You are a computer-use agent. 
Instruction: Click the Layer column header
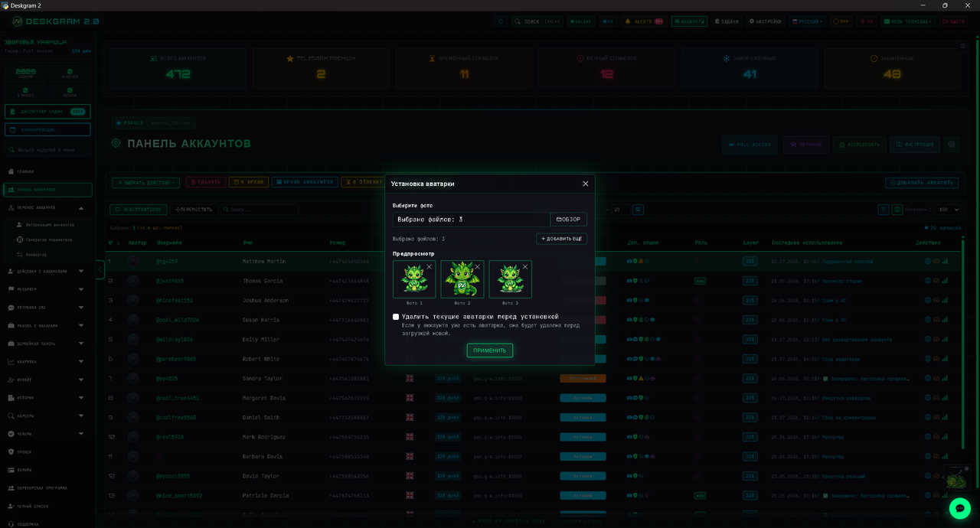coord(751,243)
